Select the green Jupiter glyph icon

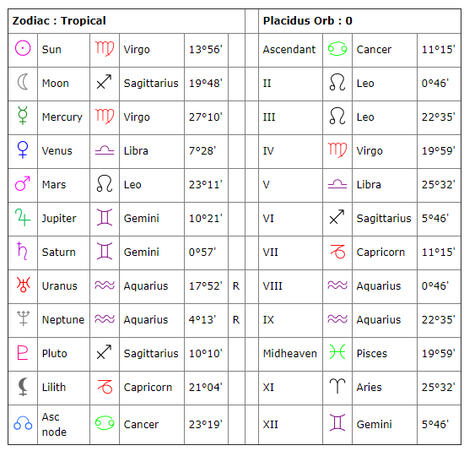tap(23, 217)
